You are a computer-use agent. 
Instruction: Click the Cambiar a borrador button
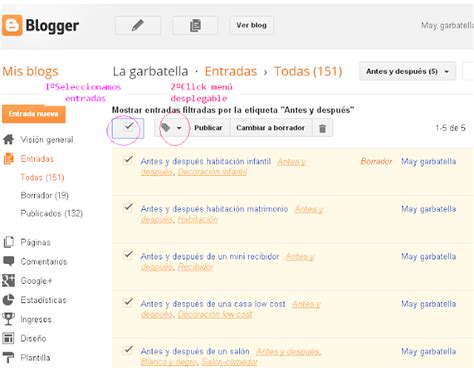tap(270, 128)
